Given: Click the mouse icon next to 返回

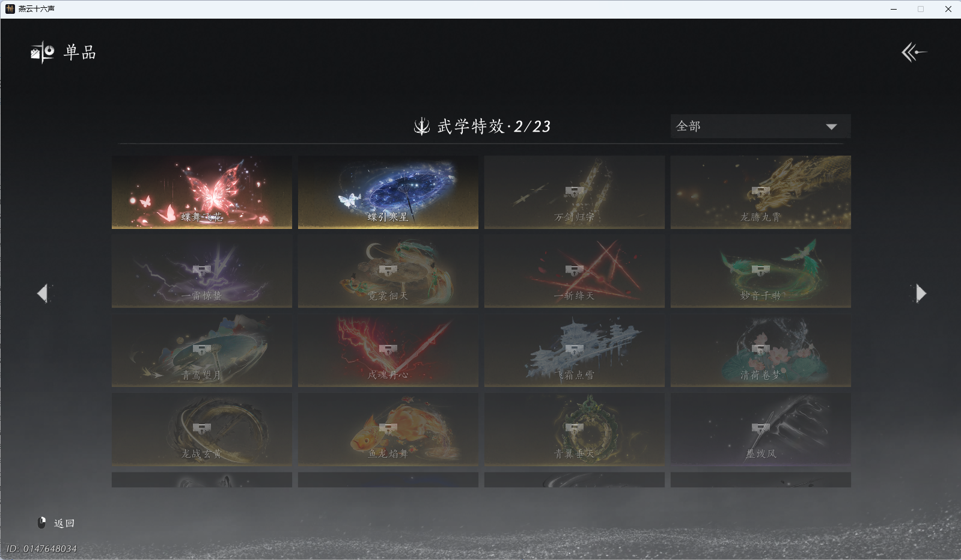Looking at the screenshot, I should (42, 523).
